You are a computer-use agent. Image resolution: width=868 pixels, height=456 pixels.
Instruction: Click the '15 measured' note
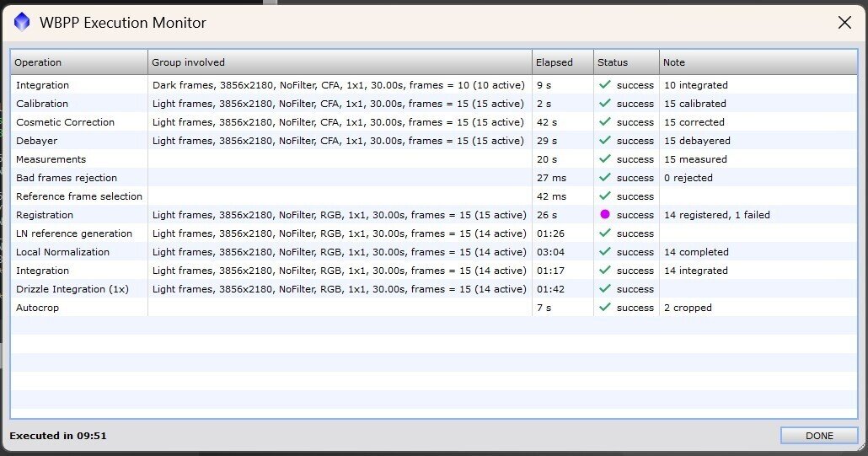click(695, 159)
